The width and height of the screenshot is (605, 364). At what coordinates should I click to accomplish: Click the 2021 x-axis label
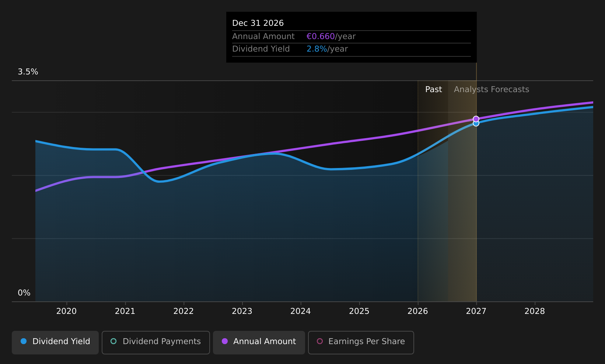125,311
